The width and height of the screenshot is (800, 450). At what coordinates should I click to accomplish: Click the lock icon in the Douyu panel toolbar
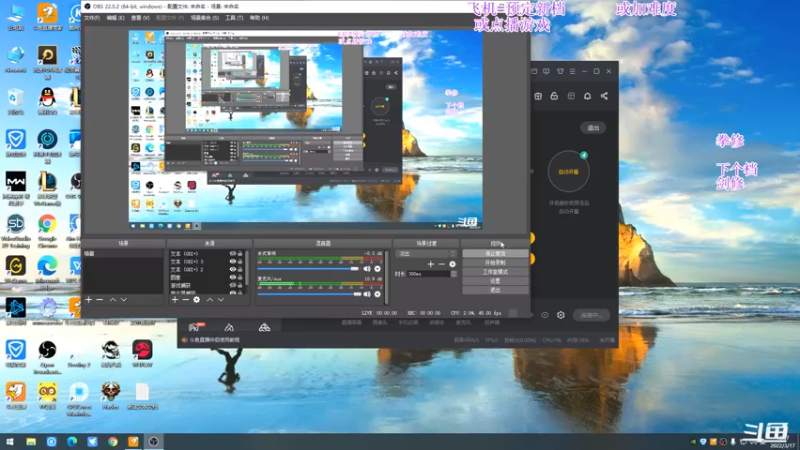click(x=554, y=96)
